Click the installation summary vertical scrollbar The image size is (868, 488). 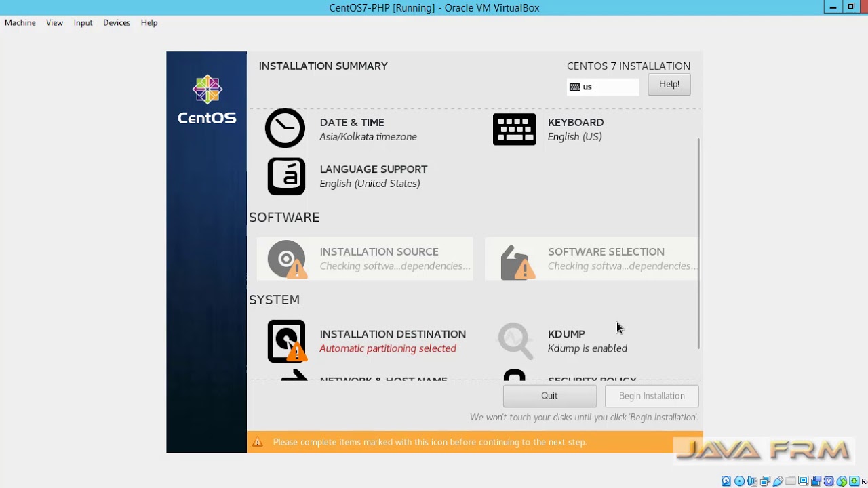(698, 244)
